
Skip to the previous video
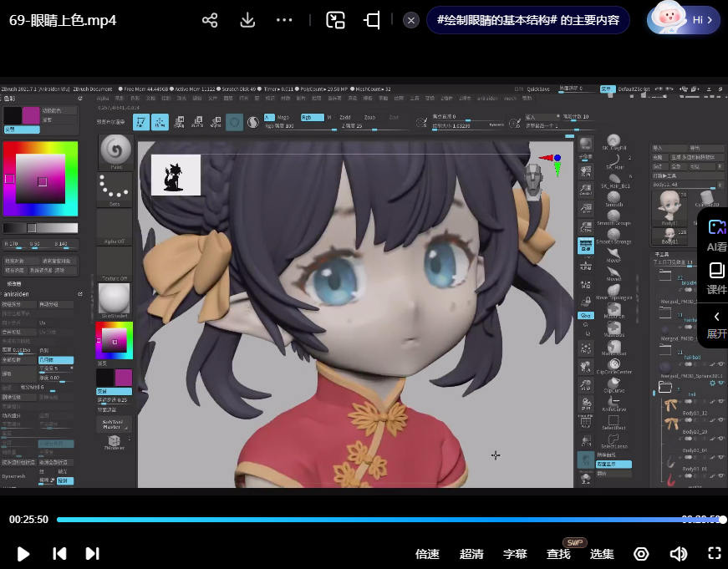tap(59, 553)
